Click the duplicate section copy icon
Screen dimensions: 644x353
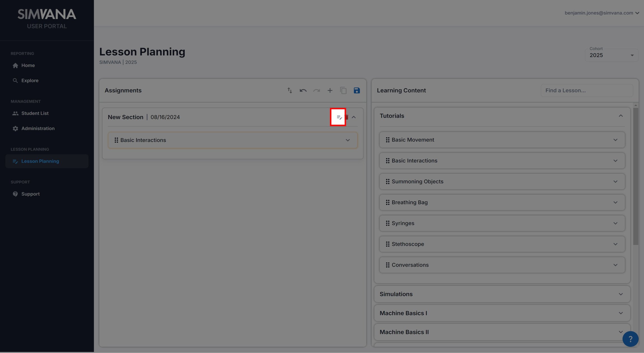pos(343,90)
